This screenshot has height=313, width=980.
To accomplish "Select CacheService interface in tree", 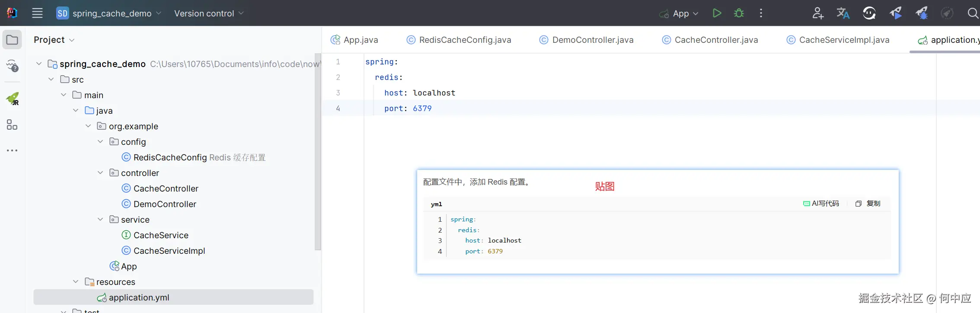I will (161, 235).
